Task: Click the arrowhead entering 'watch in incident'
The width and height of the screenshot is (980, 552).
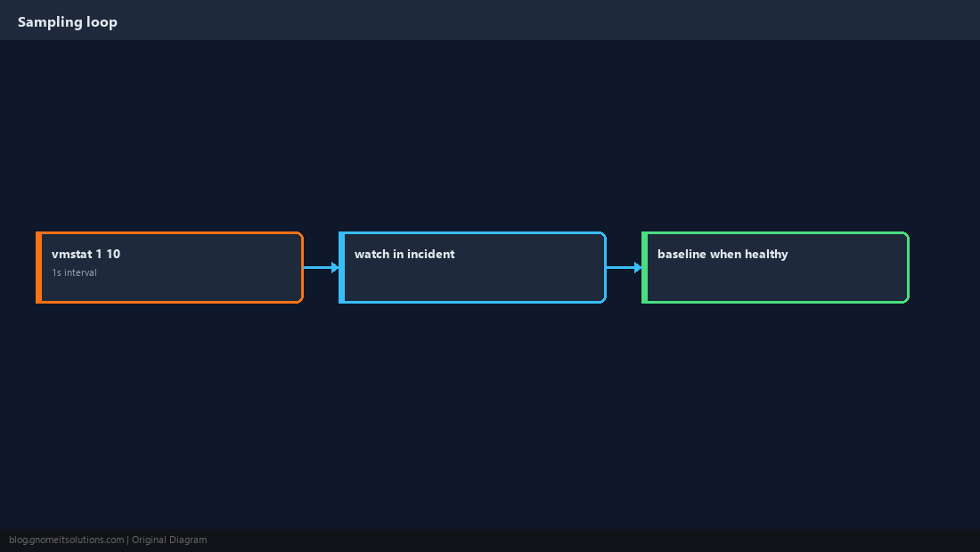Action: click(x=335, y=267)
